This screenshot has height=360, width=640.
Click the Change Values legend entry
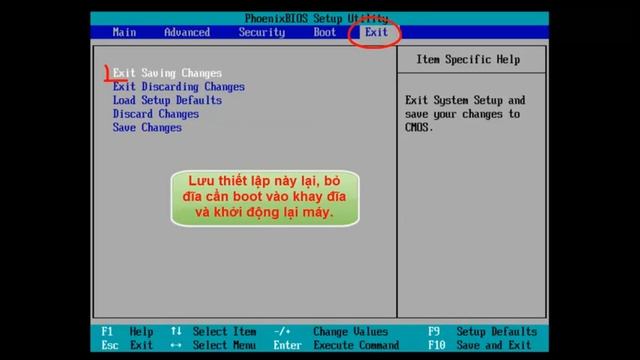[x=331, y=331]
